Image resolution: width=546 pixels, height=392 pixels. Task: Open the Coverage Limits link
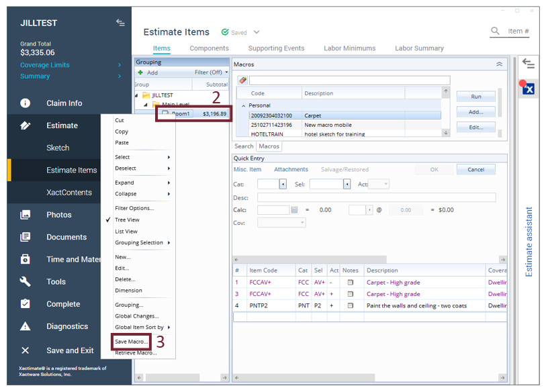(44, 65)
